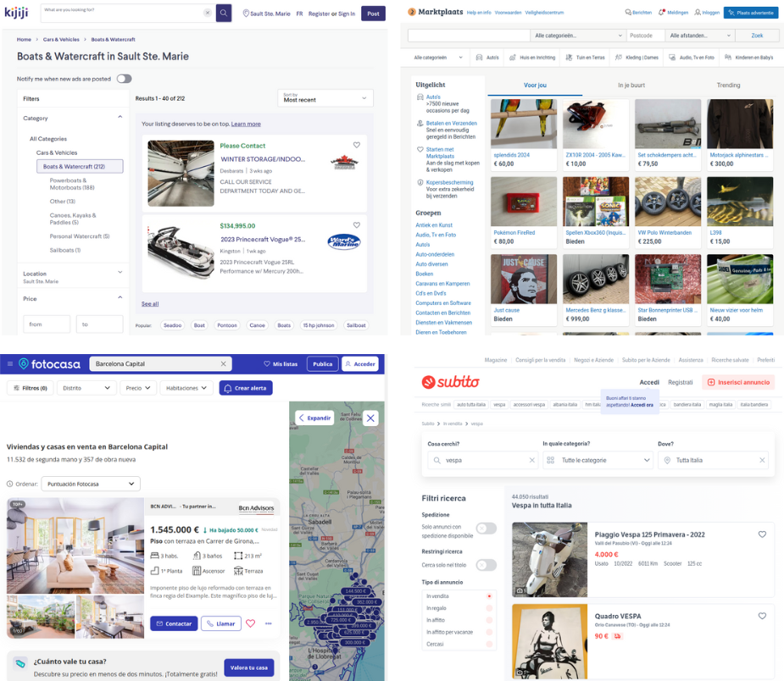Follow the 'Learn more' link on Kijiji

tap(246, 124)
